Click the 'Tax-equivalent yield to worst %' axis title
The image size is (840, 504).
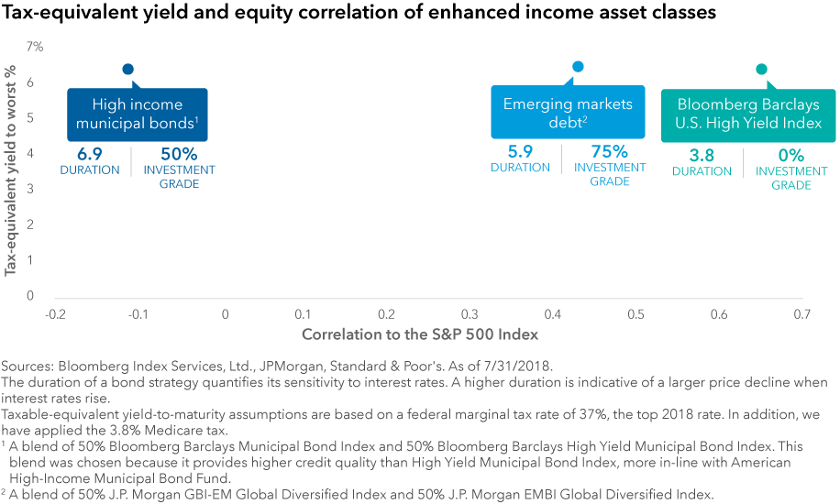tap(11, 172)
